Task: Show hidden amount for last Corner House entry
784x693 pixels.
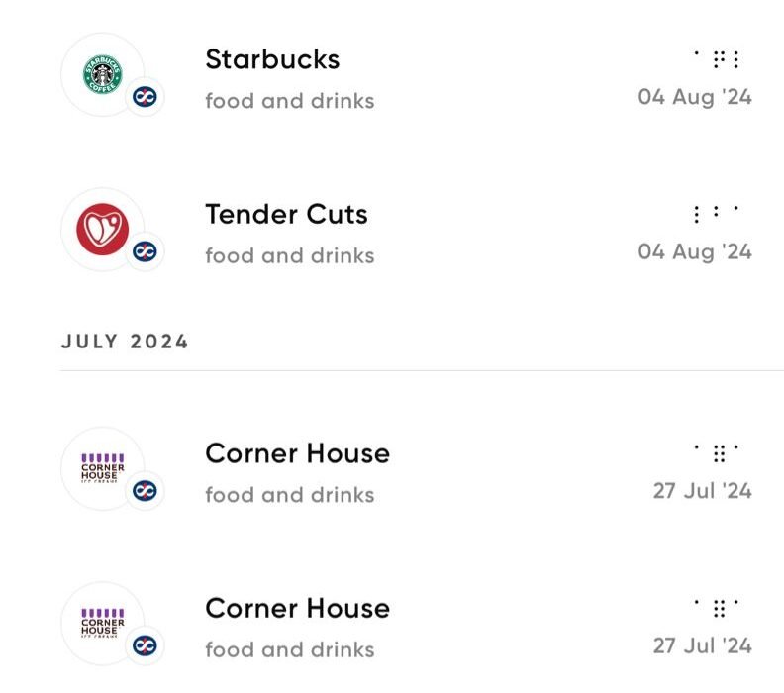Action: coord(718,608)
